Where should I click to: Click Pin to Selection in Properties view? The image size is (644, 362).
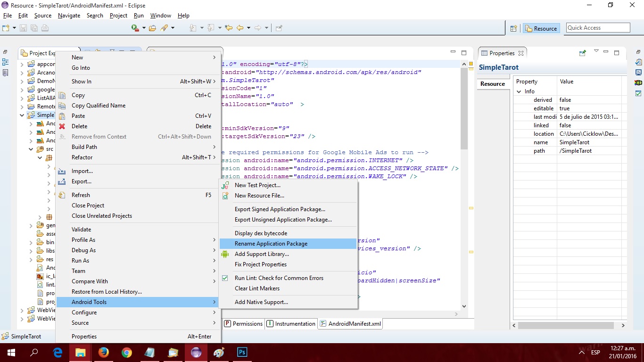pos(583,53)
